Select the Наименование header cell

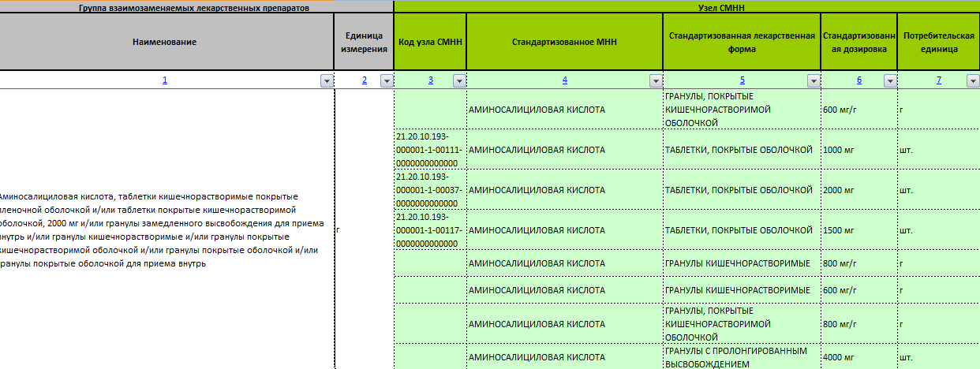164,42
